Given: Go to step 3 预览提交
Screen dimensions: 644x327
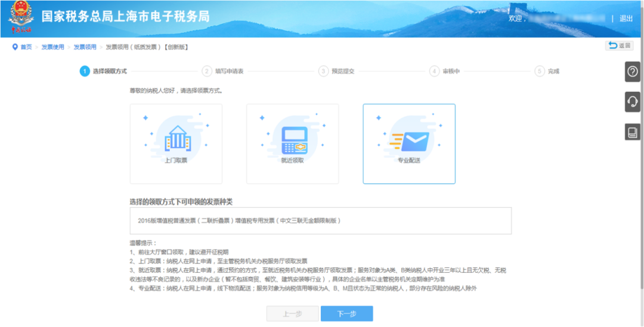Looking at the screenshot, I should [x=336, y=71].
